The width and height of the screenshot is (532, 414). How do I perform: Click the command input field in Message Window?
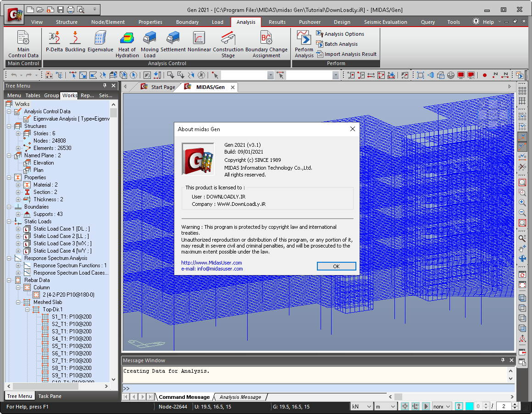click(x=316, y=388)
